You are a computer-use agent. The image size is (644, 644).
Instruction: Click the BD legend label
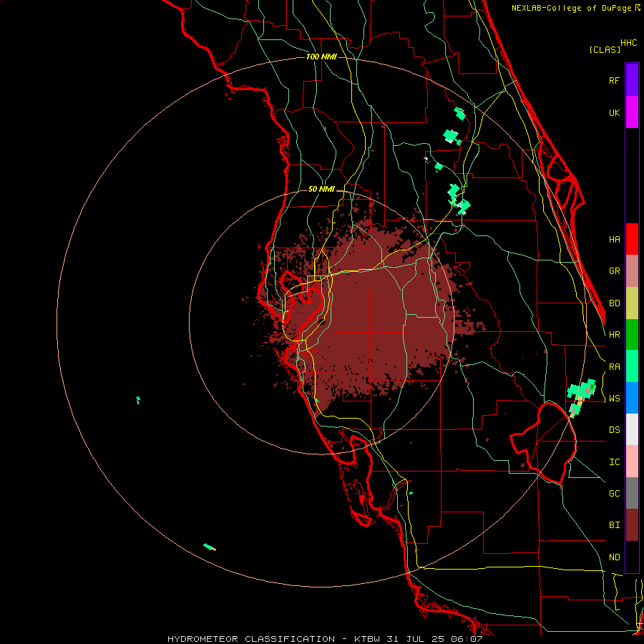[x=614, y=303]
